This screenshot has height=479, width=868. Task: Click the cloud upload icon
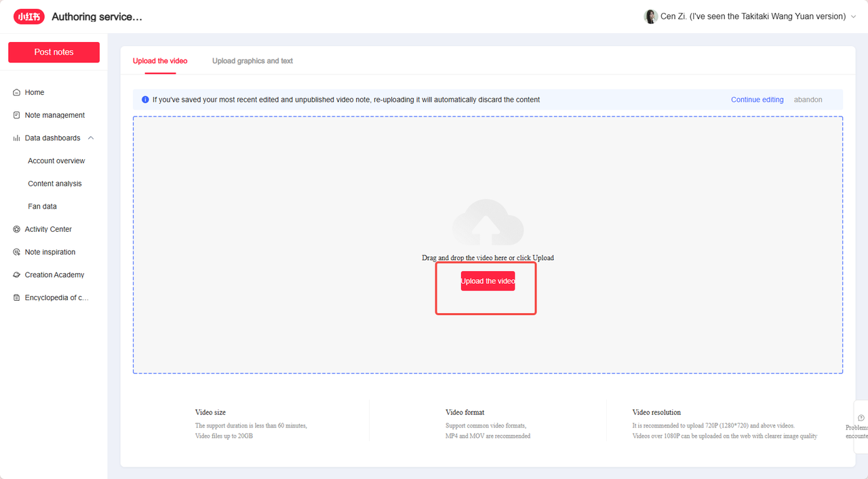(x=488, y=222)
